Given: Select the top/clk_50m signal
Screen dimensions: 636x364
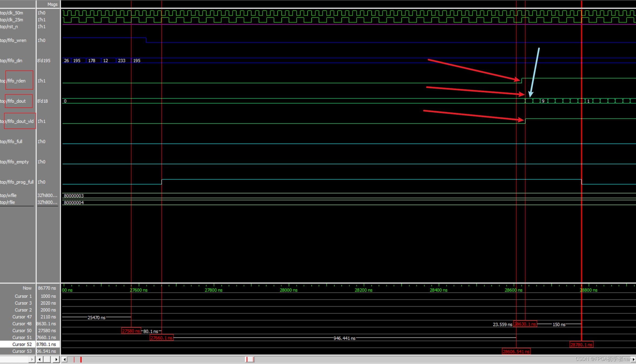Looking at the screenshot, I should pyautogui.click(x=12, y=13).
